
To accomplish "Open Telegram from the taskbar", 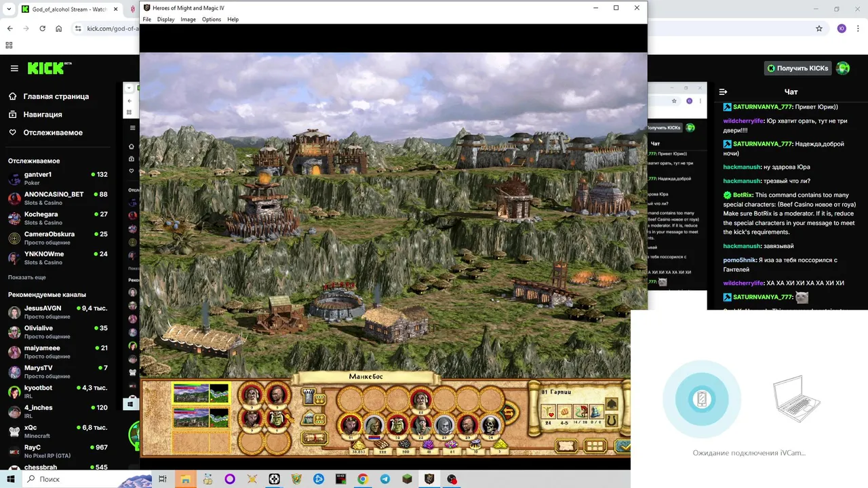I will [x=385, y=479].
